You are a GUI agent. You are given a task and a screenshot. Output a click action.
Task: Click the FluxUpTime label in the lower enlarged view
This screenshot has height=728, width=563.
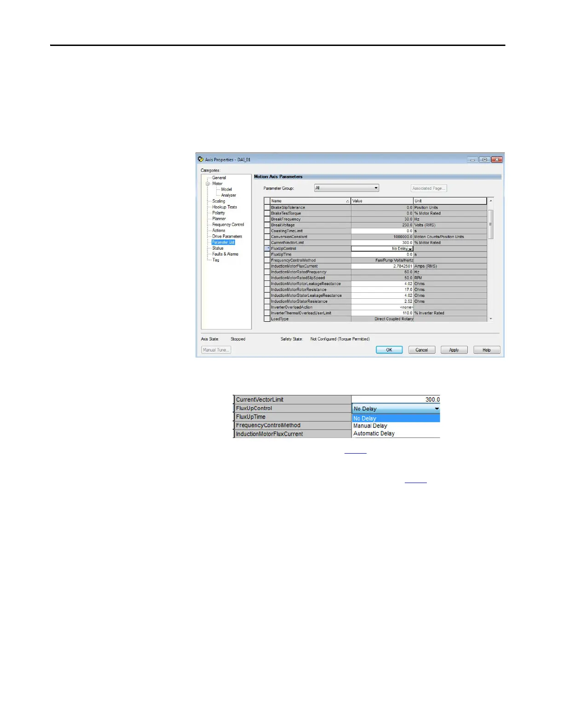click(251, 417)
